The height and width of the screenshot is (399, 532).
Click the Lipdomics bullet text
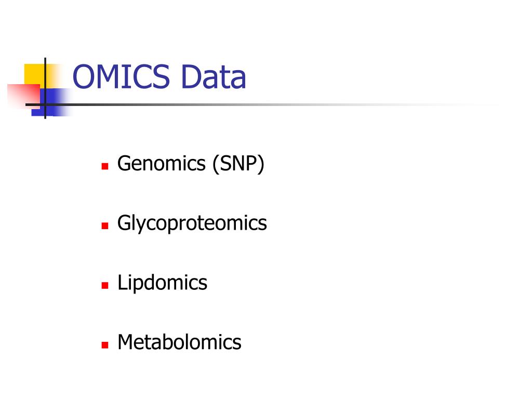pos(162,283)
